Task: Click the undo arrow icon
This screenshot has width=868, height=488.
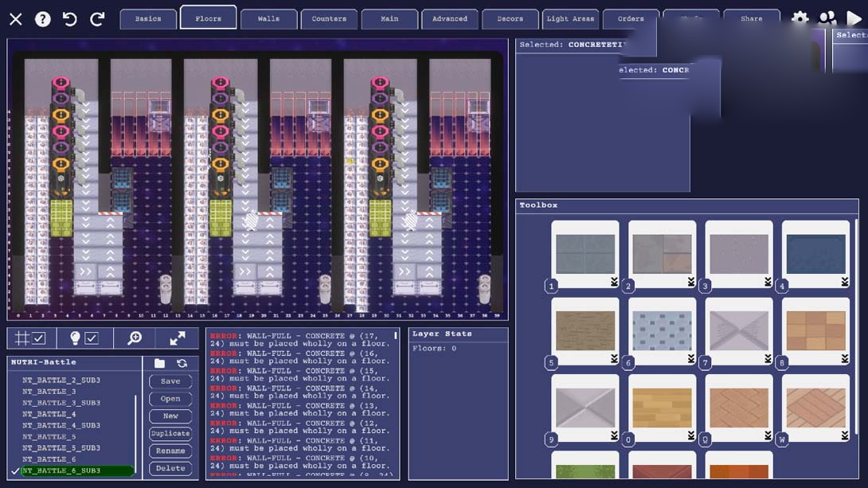Action: click(x=70, y=18)
